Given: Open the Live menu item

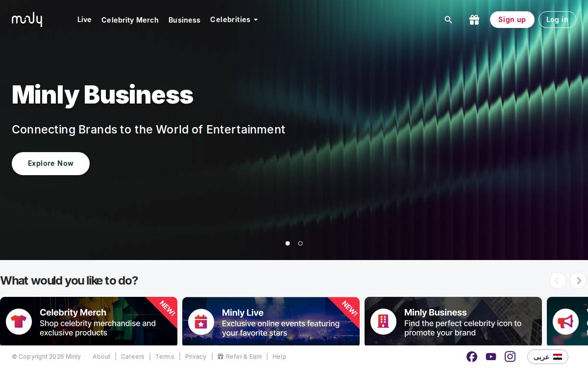Looking at the screenshot, I should point(84,20).
